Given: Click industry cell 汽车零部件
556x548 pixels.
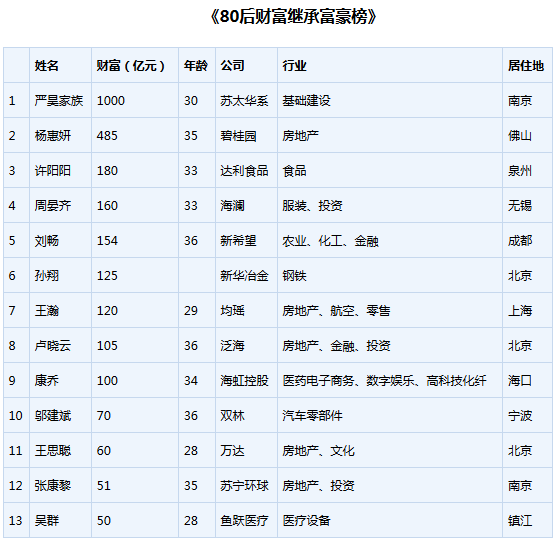Looking at the screenshot, I should [312, 416].
